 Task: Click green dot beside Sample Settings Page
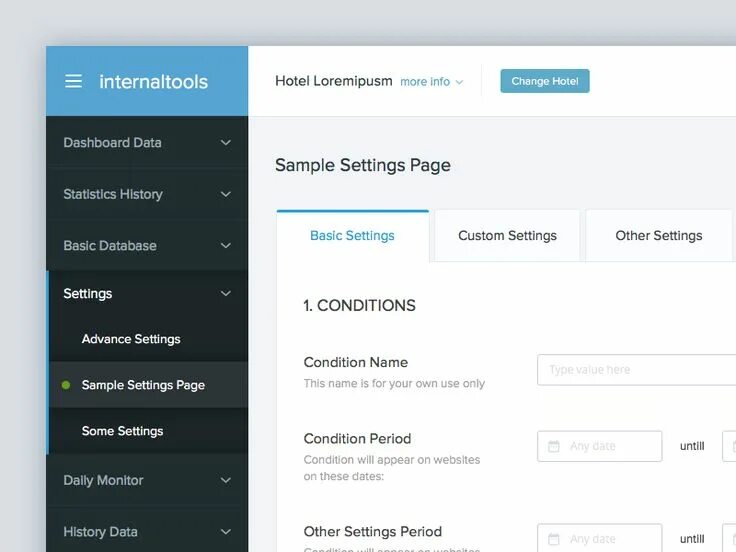pyautogui.click(x=66, y=385)
